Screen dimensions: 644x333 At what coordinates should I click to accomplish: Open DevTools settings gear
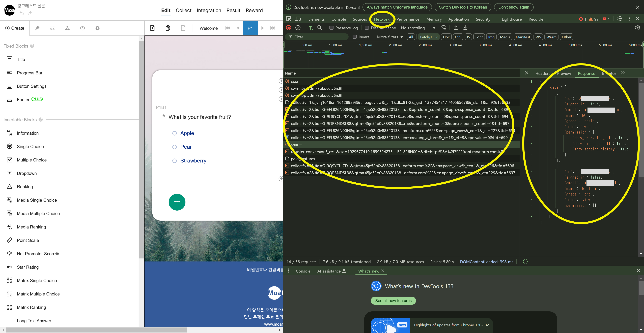click(x=620, y=19)
